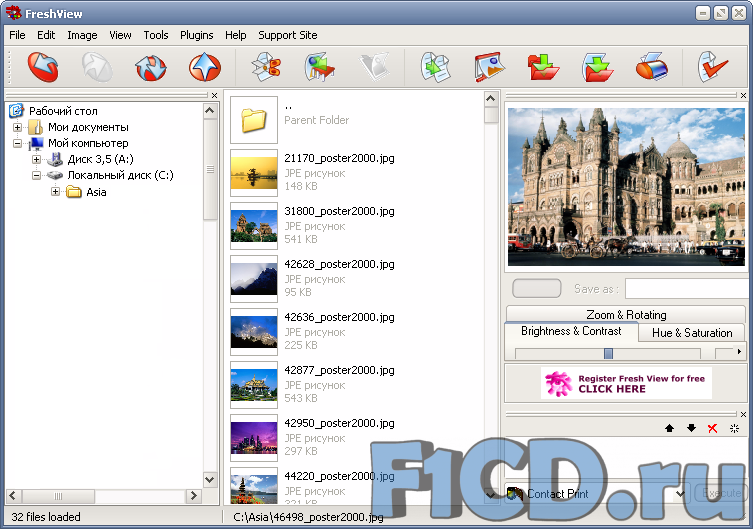Select the Asia folder in tree
The width and height of the screenshot is (753, 529).
click(x=96, y=192)
